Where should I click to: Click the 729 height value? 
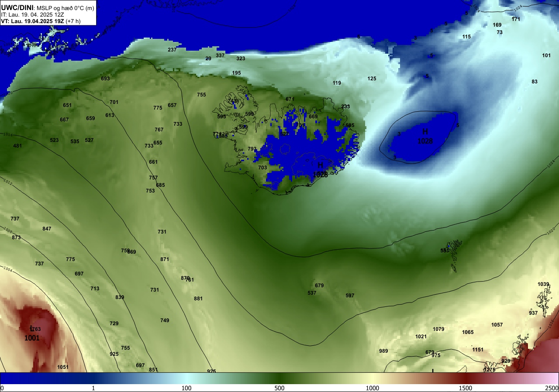114,323
